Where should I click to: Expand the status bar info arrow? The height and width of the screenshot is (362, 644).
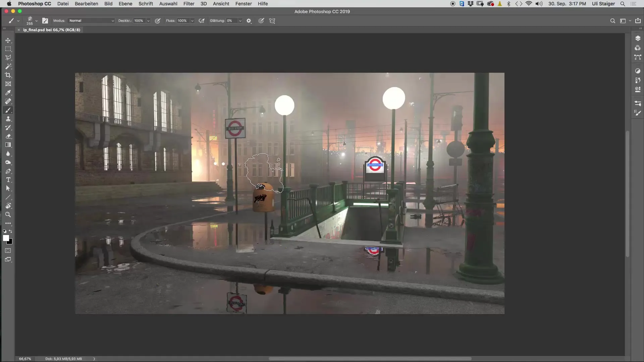[x=94, y=359]
